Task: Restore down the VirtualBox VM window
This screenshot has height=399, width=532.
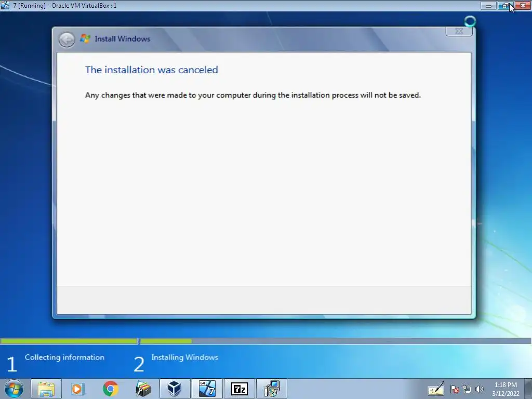Action: tap(506, 5)
